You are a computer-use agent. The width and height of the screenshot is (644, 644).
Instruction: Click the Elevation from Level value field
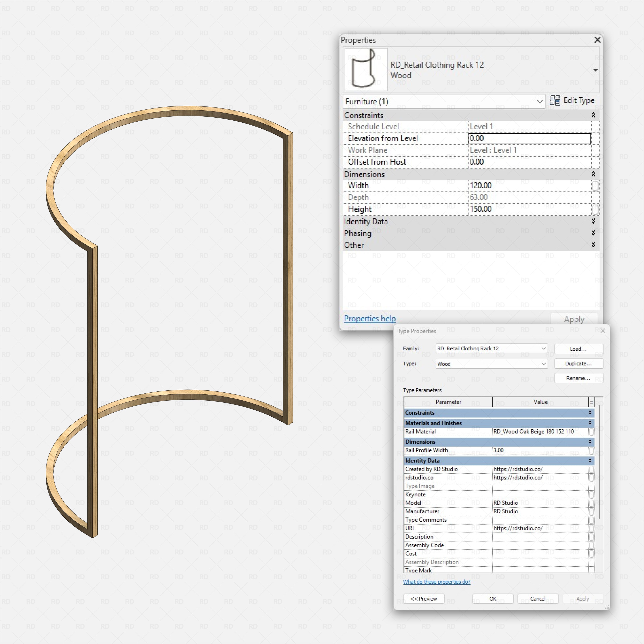point(530,138)
